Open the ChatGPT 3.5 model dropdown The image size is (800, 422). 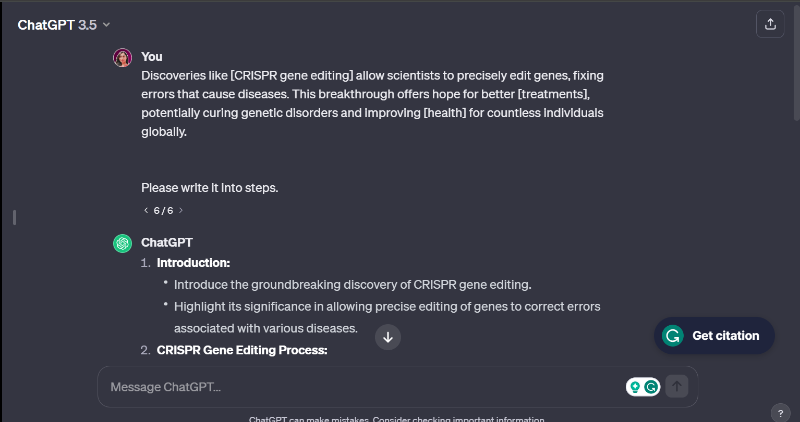[x=64, y=25]
